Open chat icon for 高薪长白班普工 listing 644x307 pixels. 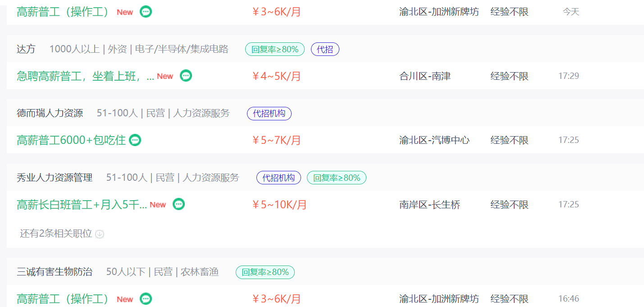click(x=179, y=204)
